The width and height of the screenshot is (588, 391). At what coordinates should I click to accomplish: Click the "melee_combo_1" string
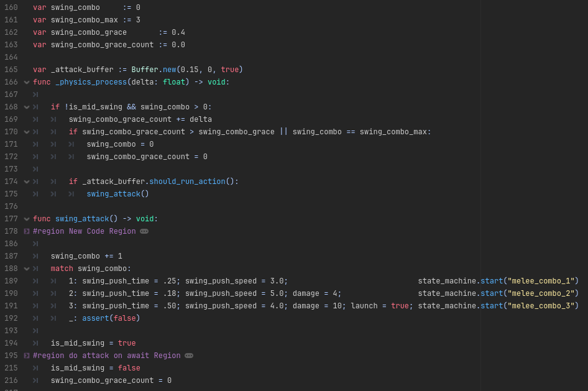[x=541, y=281]
